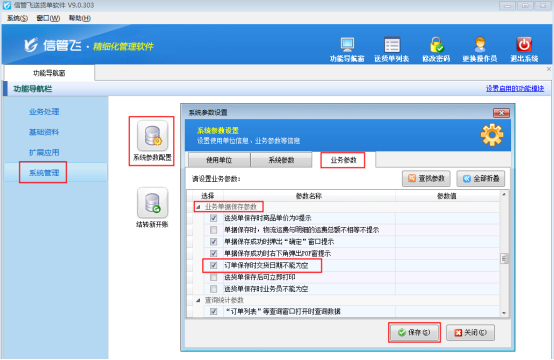Open 设置启用的功能模块 link
Screen dimensions: 554x360
pyautogui.click(x=515, y=89)
